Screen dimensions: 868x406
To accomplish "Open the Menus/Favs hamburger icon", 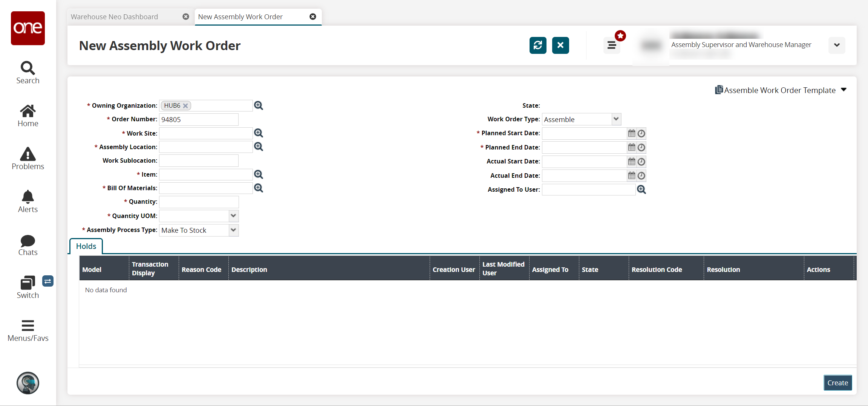I will click(28, 325).
